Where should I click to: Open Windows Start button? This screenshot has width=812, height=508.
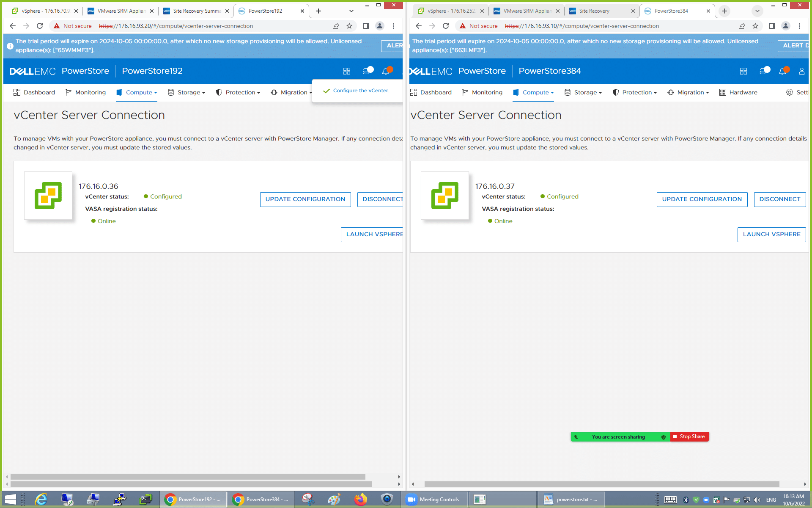(x=10, y=500)
